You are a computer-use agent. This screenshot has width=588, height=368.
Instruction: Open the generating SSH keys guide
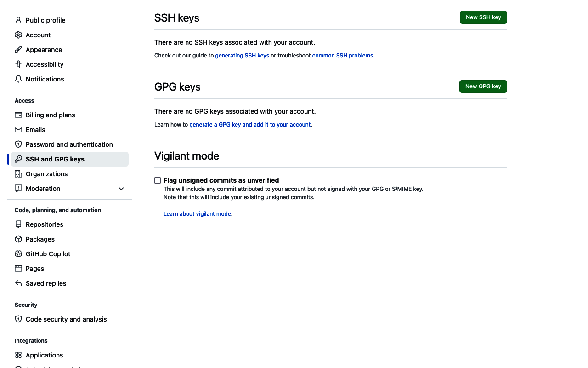pos(242,55)
